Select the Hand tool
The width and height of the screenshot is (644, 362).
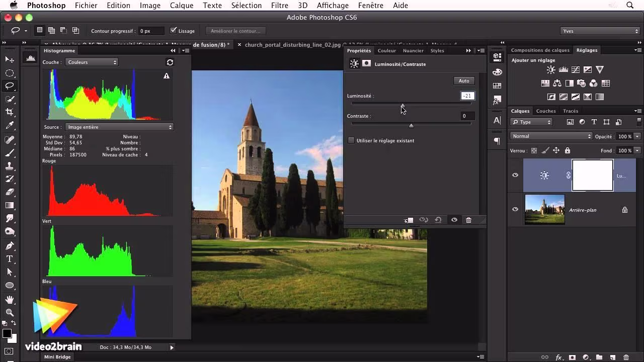pos(10,300)
